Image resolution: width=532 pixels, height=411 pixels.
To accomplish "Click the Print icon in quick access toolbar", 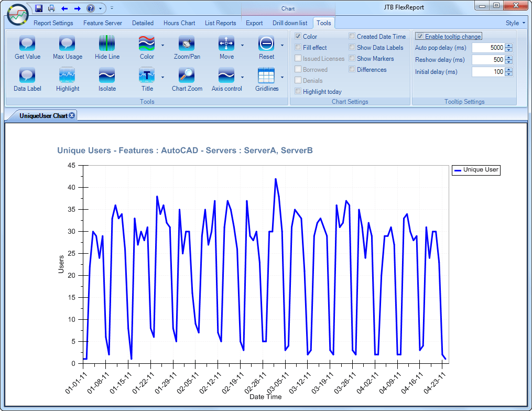I will click(x=51, y=8).
